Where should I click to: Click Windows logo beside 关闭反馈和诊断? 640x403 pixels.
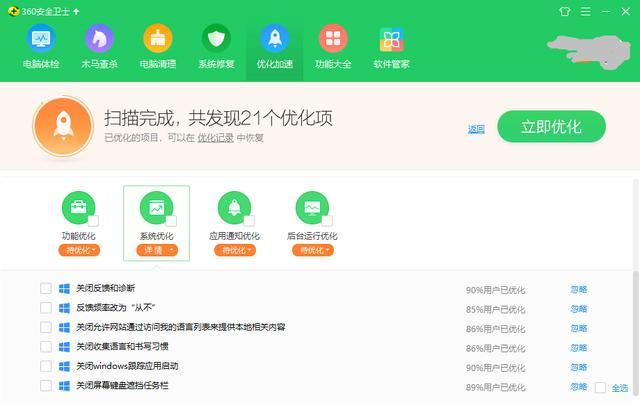click(64, 289)
